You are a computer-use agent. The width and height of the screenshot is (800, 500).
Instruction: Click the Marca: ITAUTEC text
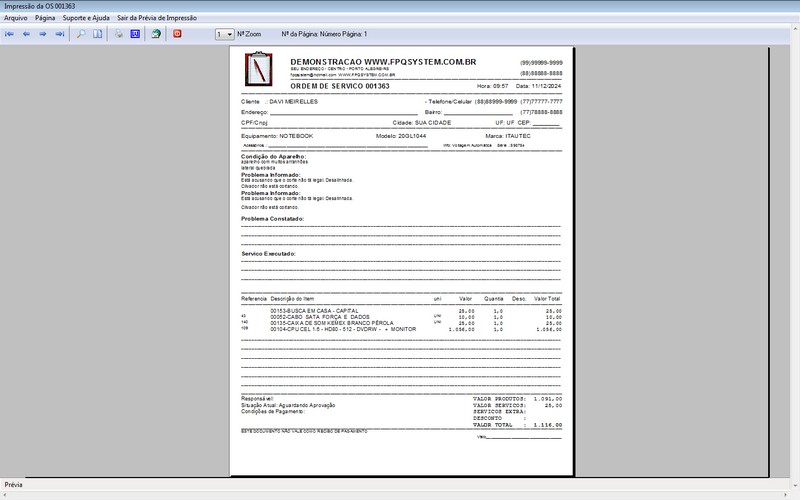[x=508, y=136]
